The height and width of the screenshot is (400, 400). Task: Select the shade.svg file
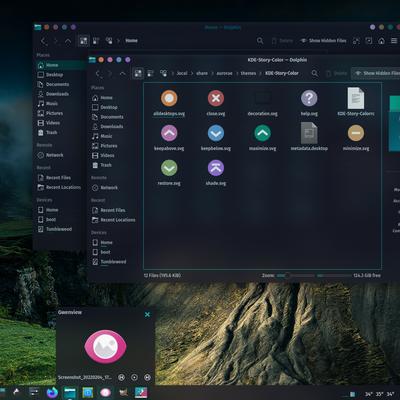click(216, 172)
